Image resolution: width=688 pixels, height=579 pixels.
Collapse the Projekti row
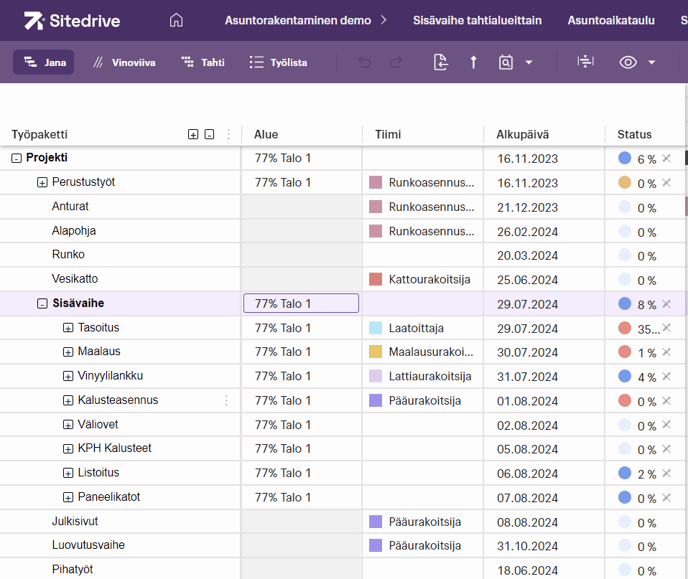pos(16,158)
